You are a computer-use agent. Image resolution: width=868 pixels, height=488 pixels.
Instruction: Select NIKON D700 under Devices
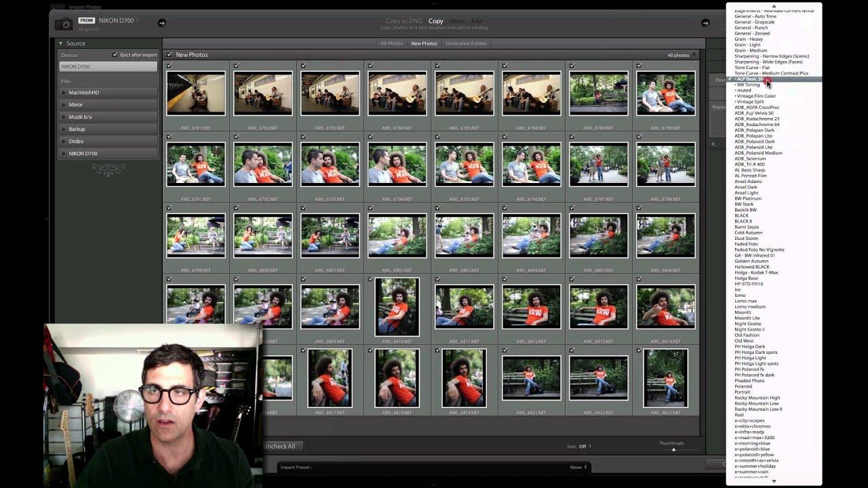pyautogui.click(x=108, y=66)
